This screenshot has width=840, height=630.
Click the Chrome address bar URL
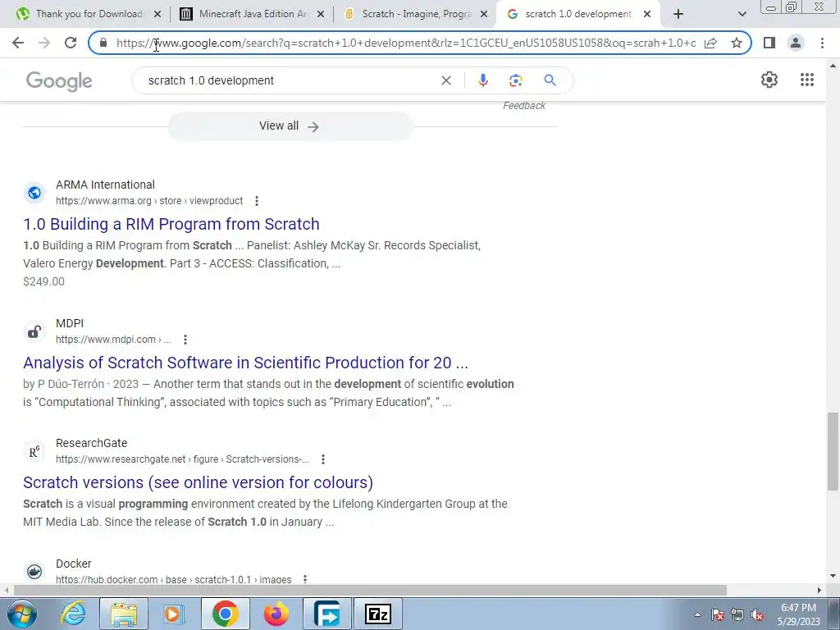tap(406, 43)
